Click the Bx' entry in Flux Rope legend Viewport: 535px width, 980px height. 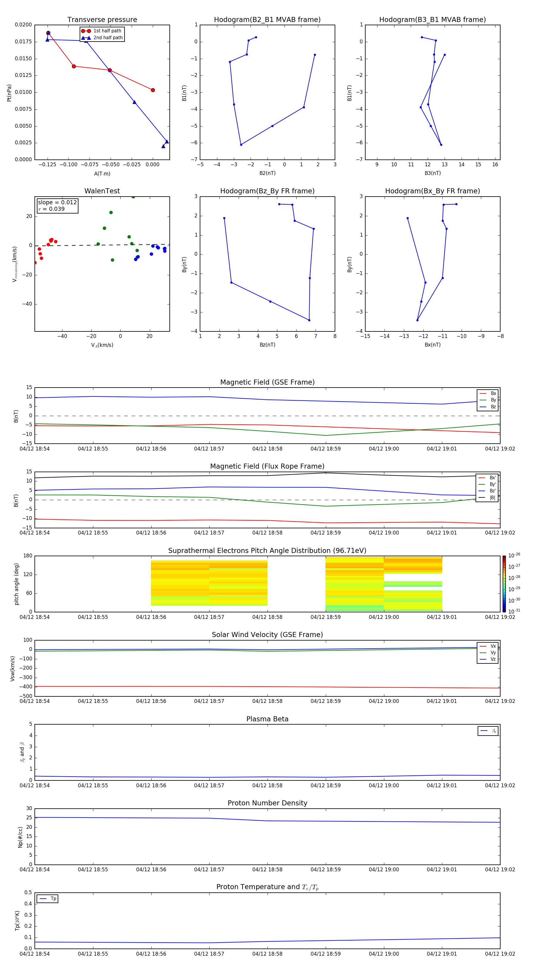point(487,478)
